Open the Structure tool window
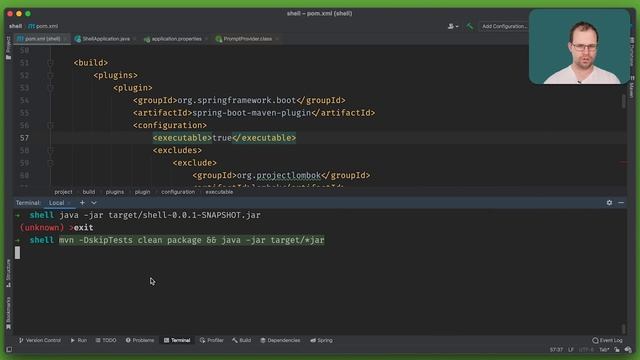 coord(8,273)
